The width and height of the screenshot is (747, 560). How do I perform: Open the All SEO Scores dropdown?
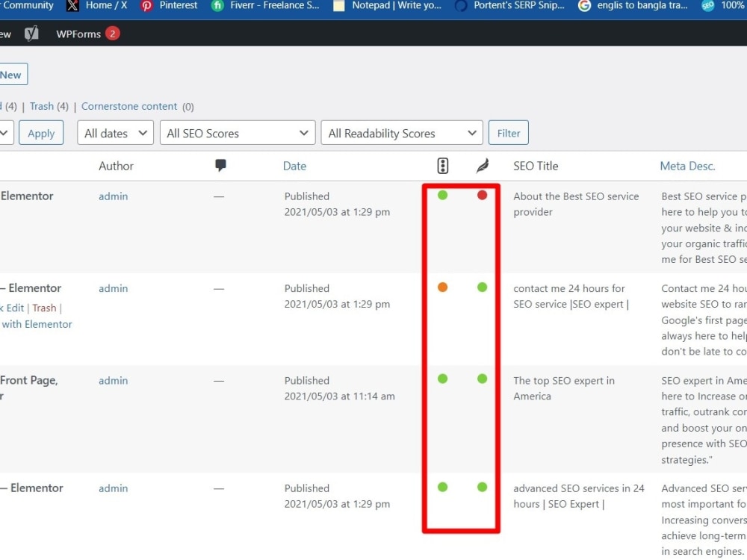(238, 133)
